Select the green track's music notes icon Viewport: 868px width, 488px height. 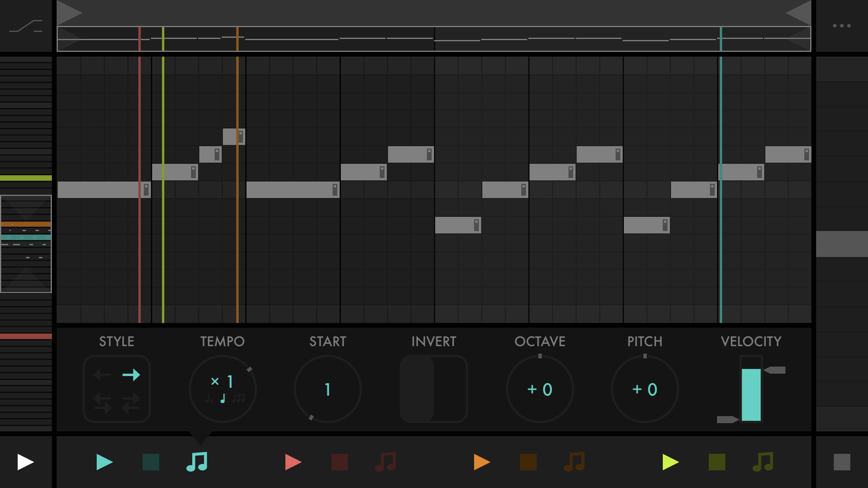763,462
